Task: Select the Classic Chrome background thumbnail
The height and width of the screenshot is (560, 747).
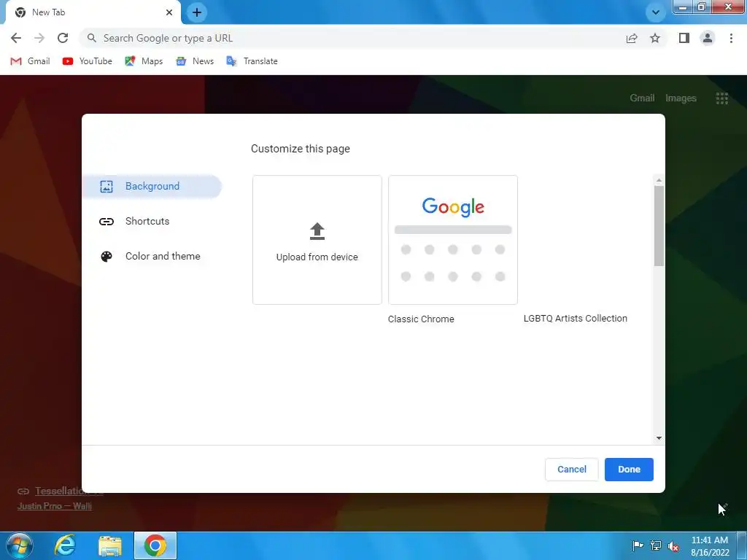Action: (453, 240)
